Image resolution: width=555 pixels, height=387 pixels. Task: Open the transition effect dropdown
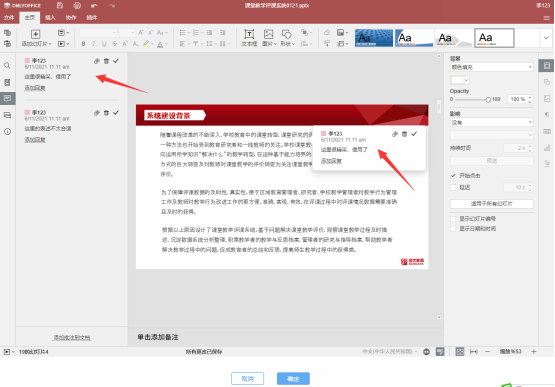(491, 122)
